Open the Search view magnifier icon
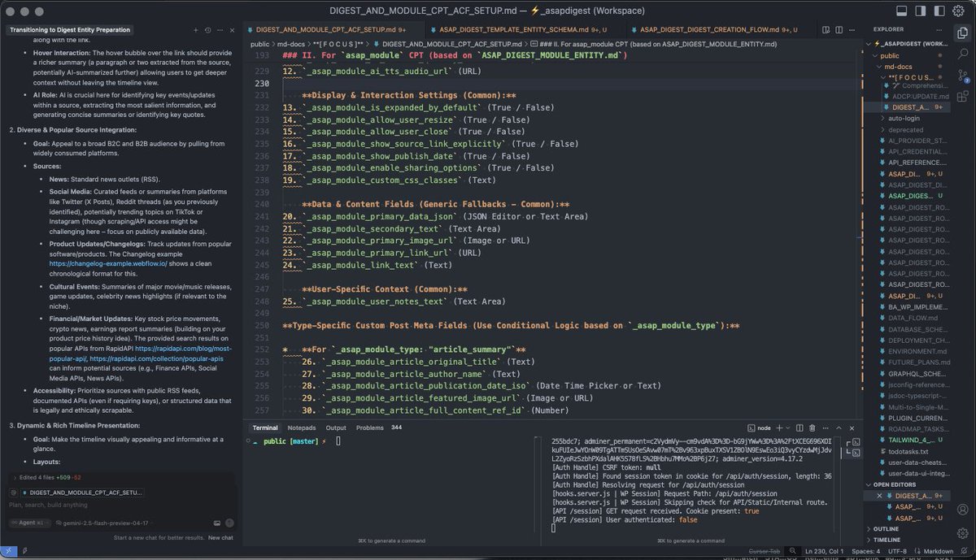Image resolution: width=976 pixels, height=560 pixels. 962,55
